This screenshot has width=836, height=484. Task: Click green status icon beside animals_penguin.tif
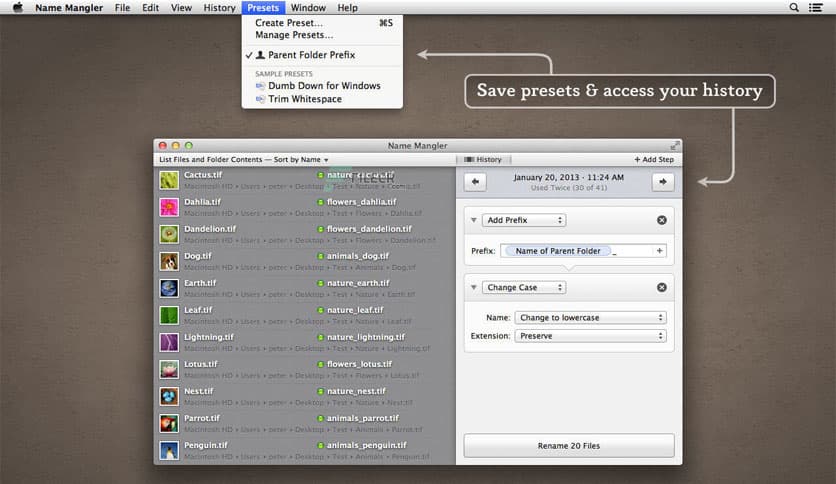(320, 445)
